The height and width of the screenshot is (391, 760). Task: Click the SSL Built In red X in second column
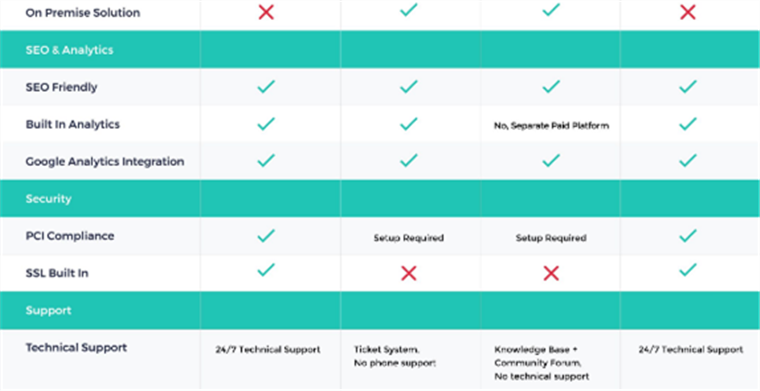409,274
